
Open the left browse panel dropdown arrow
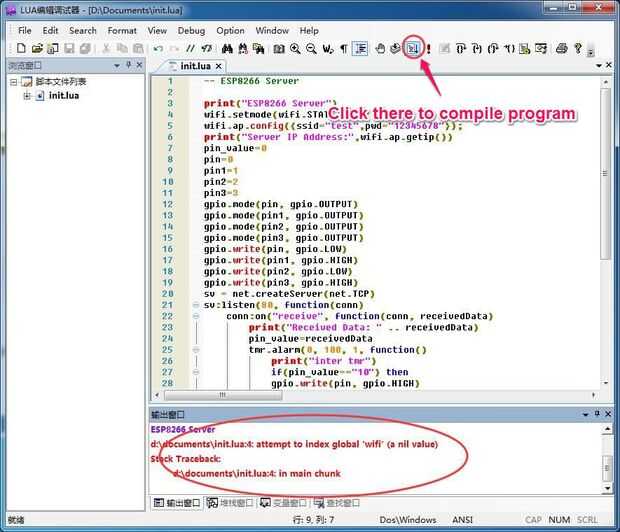[117, 65]
